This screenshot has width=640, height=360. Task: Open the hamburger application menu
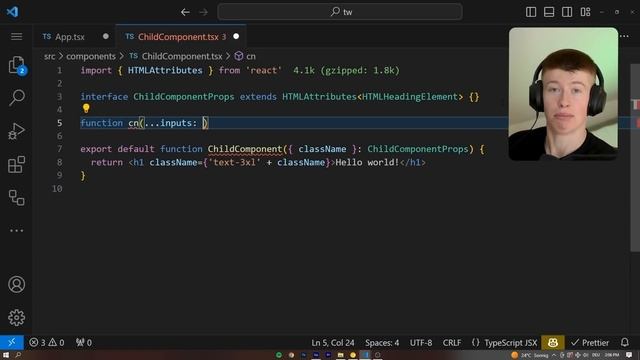(x=16, y=37)
